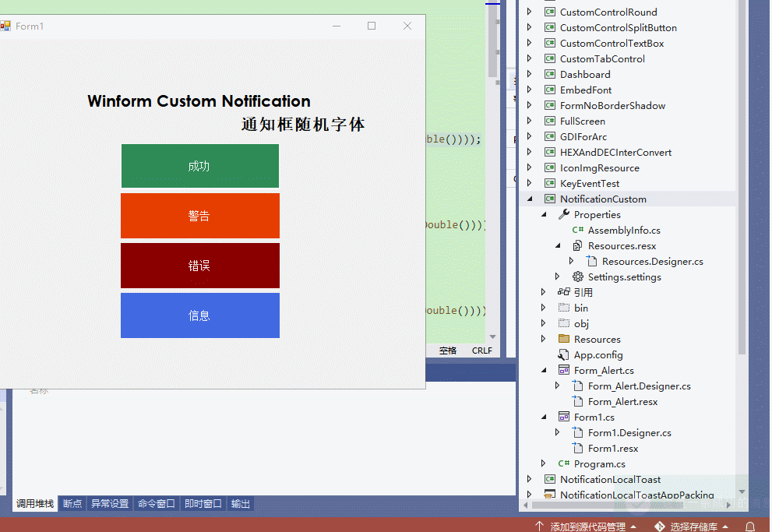
Task: Switch to the 断点 breakpoints tab
Action: [72, 503]
